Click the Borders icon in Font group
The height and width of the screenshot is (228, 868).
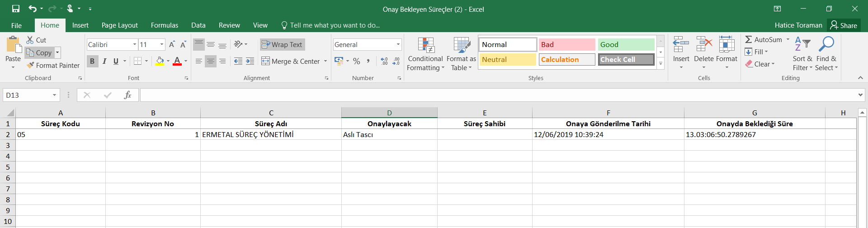[x=138, y=61]
